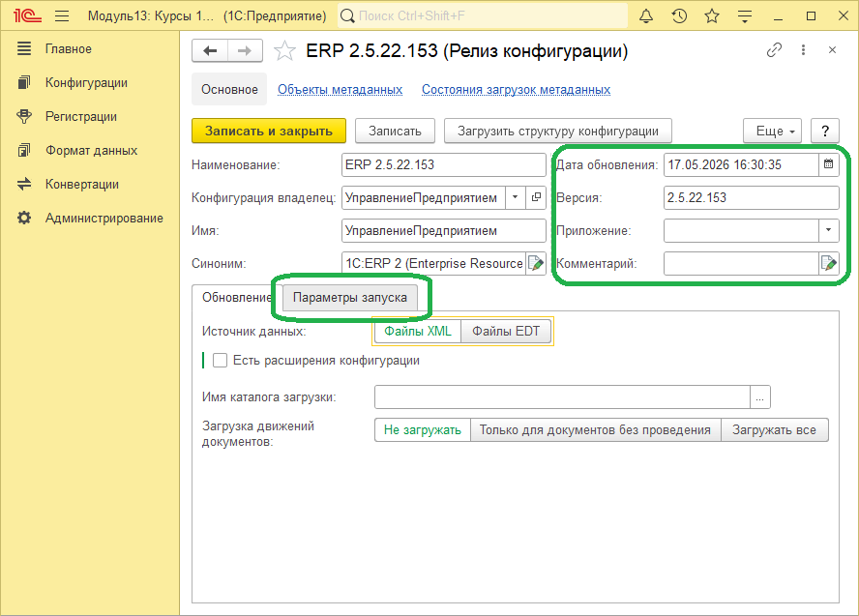The width and height of the screenshot is (859, 616).
Task: Open the 1C main menu hamburger icon
Action: coord(62,15)
